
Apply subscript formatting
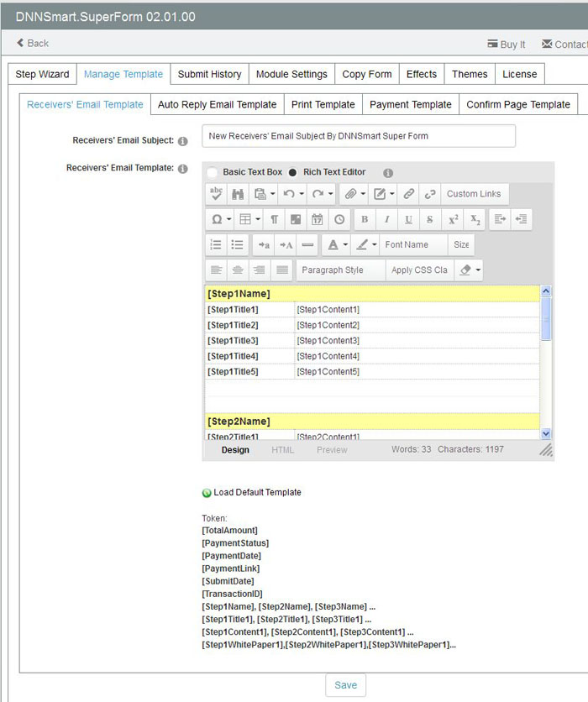(475, 219)
